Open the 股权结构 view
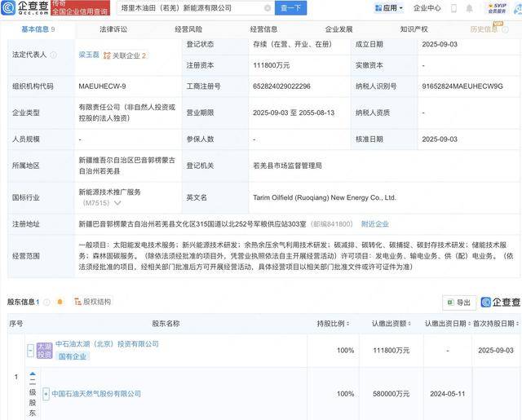The width and height of the screenshot is (522, 420). tap(92, 302)
